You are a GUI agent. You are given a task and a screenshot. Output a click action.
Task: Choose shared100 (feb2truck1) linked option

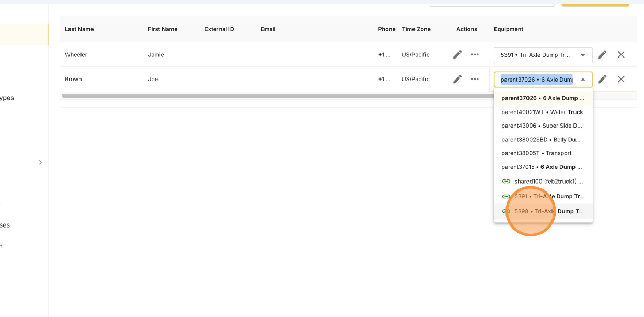[x=543, y=181]
